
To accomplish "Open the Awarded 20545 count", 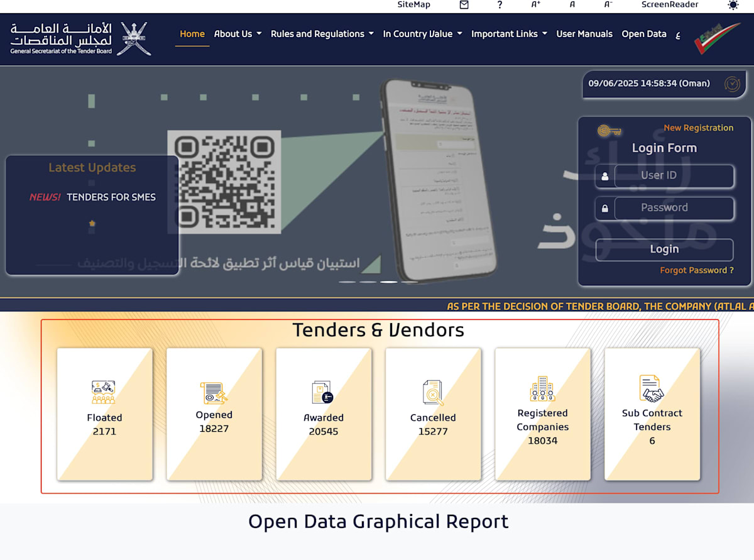I will (324, 432).
